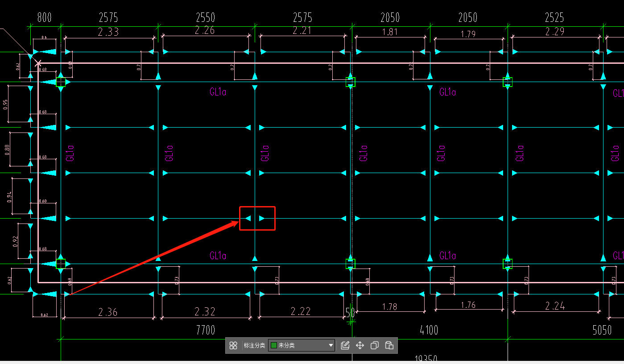Select the vertical 0.94 dimension text
This screenshot has width=624, height=364.
[x=10, y=196]
